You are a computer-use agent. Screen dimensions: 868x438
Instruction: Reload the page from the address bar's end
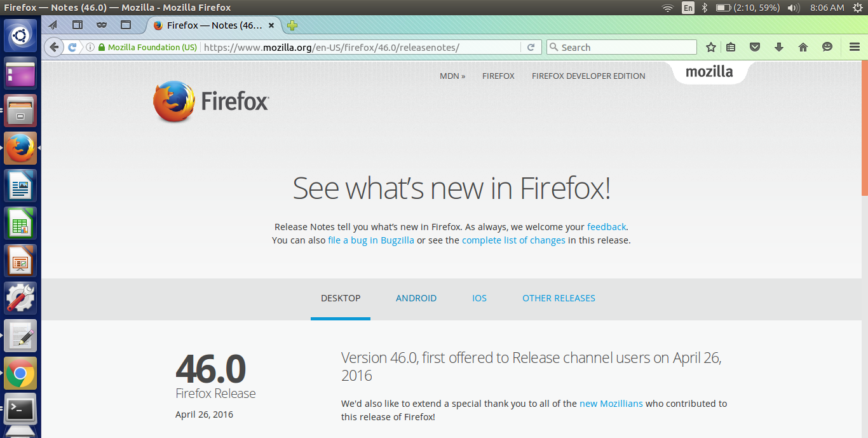coord(531,47)
